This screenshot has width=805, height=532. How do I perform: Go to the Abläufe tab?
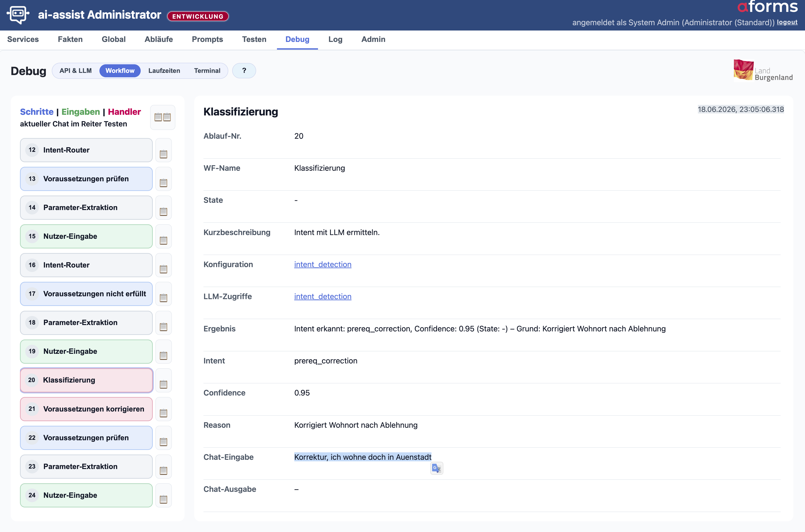159,39
